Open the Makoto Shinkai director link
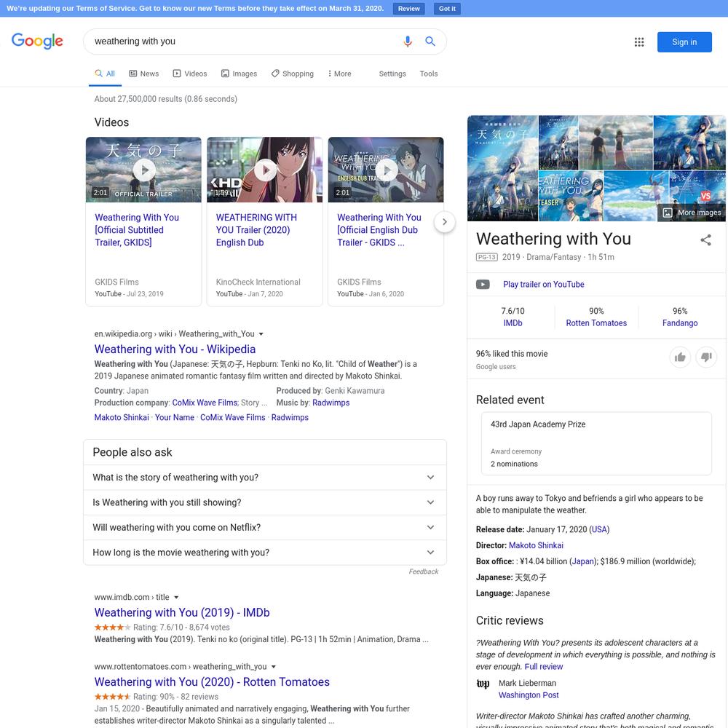The height and width of the screenshot is (728, 728). tap(536, 545)
